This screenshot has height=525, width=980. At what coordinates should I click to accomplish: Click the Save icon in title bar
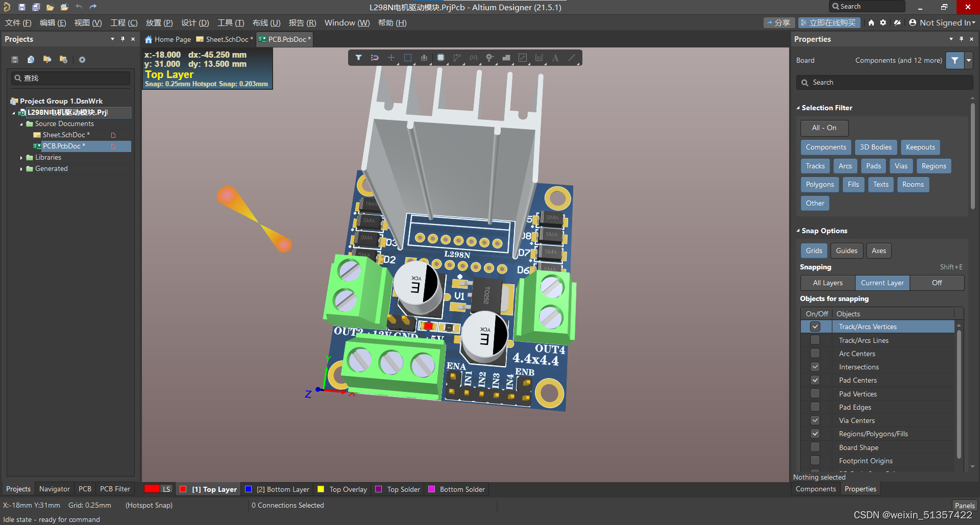22,7
